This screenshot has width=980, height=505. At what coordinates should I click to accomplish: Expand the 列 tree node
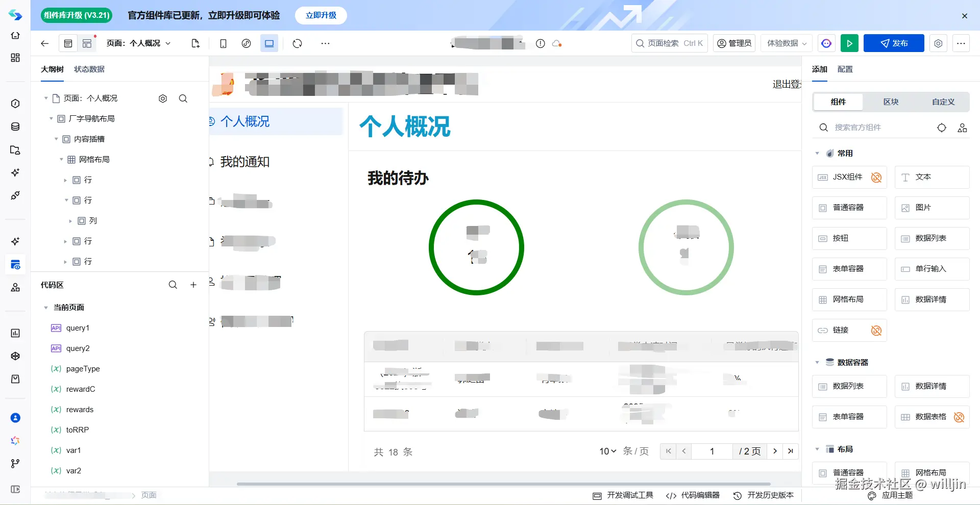[x=70, y=221]
